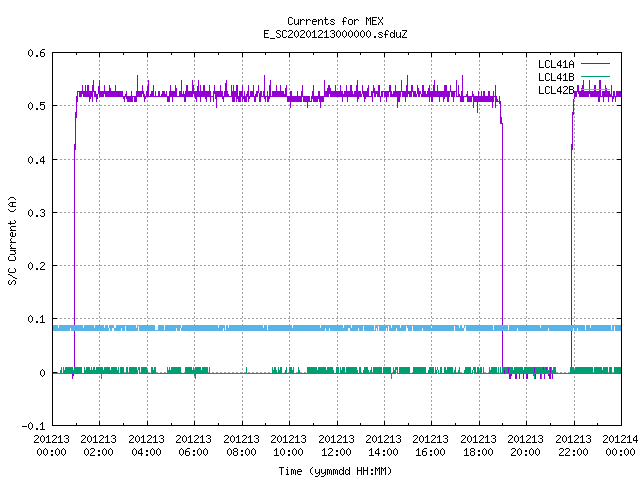Click the chart title 'Currents for MEX'
Viewport: 640px width, 480px height.
335,21
